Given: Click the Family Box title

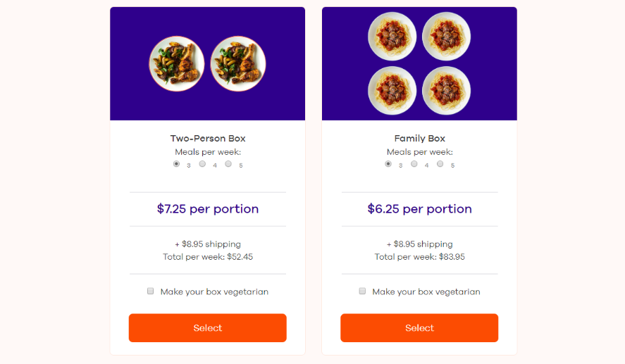Looking at the screenshot, I should [x=420, y=139].
